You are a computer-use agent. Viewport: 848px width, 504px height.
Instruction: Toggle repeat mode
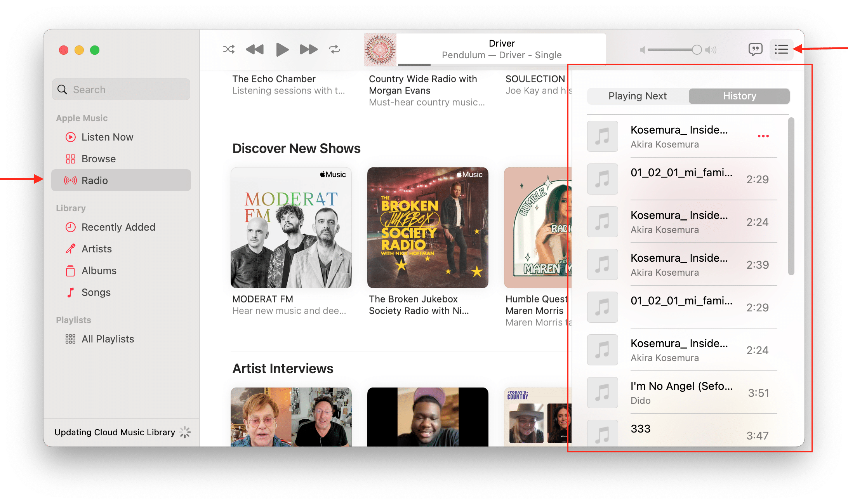coord(334,49)
